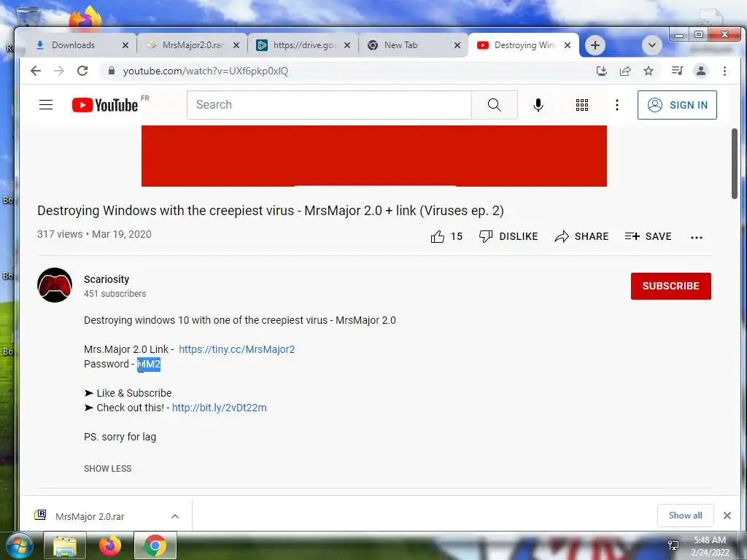Open the Chrome three-dot menu
This screenshot has height=560, width=747.
click(724, 71)
